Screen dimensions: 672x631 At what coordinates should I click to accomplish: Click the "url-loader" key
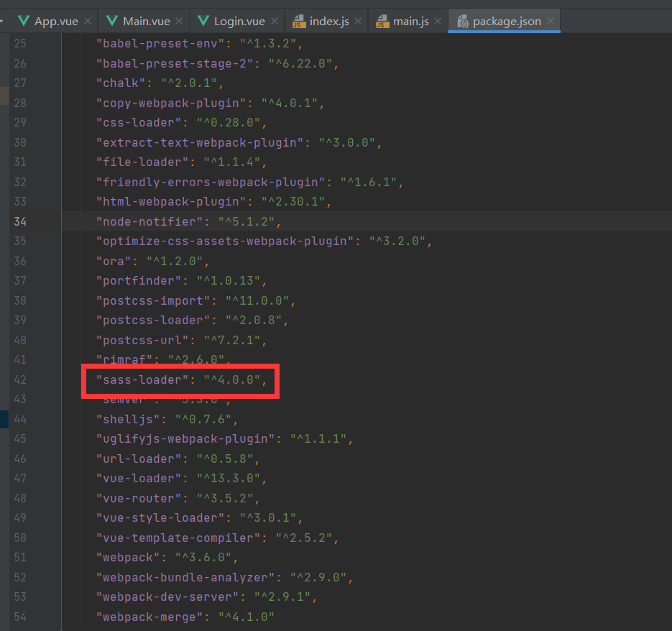pyautogui.click(x=139, y=459)
